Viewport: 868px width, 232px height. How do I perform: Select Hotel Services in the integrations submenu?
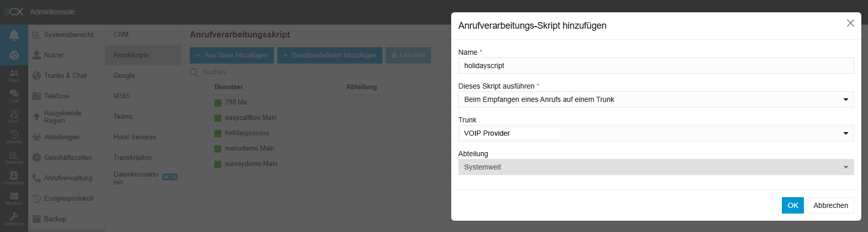click(x=135, y=137)
